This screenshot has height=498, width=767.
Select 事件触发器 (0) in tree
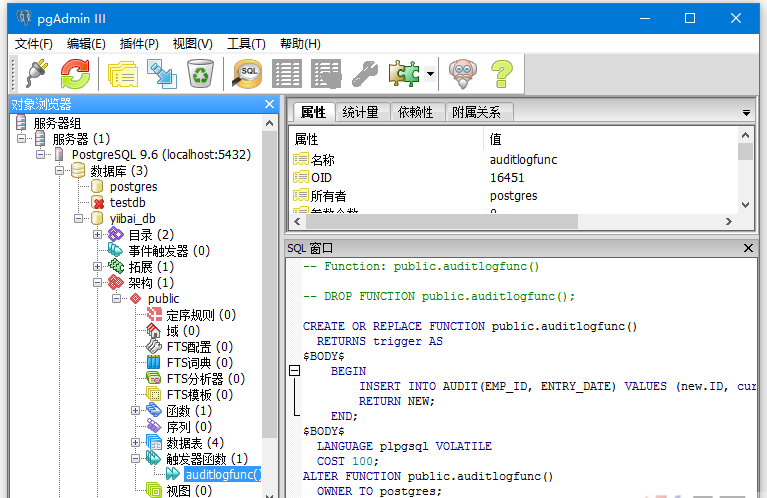169,250
